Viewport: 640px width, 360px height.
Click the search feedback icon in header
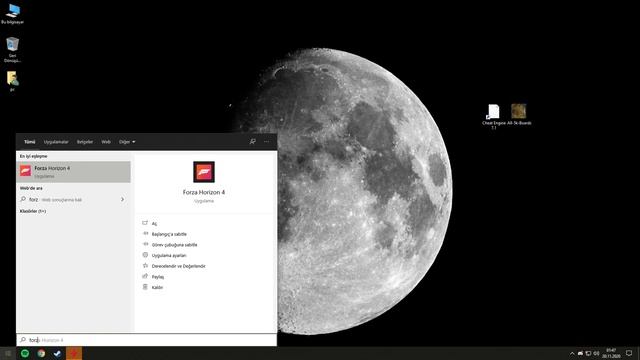253,142
